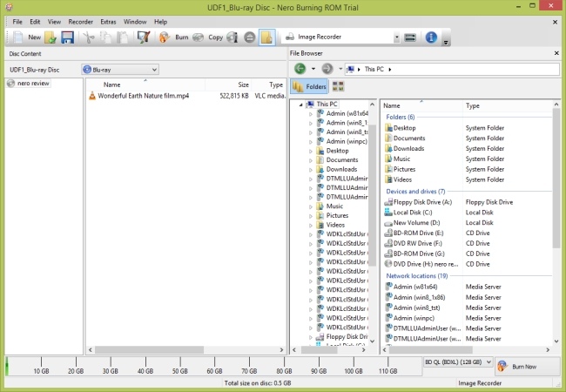Open the Recorder menu

click(x=80, y=22)
